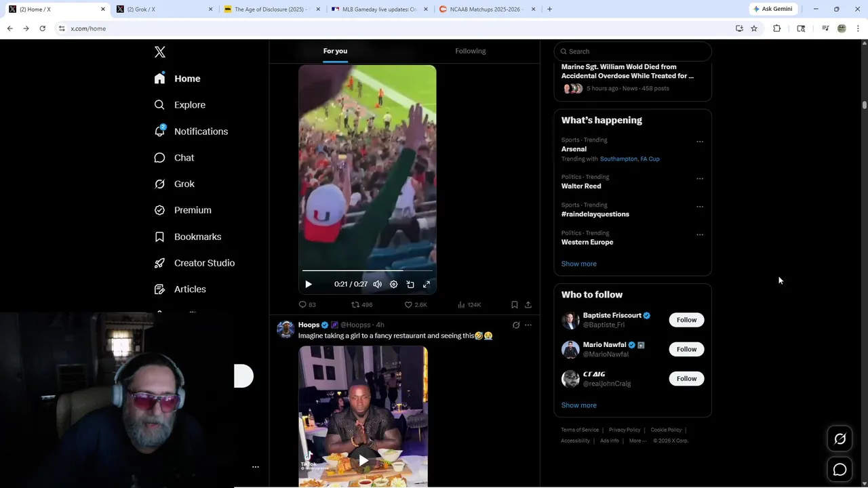
Task: Bookmark this page with the star icon
Action: (754, 28)
